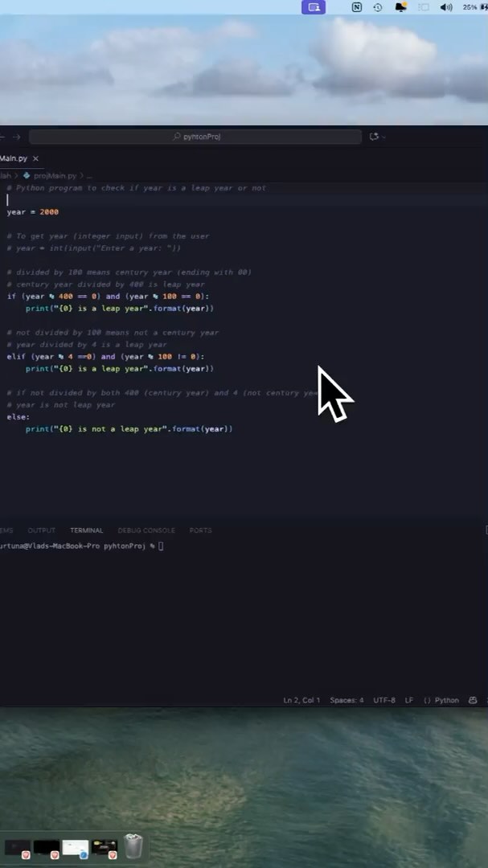Click the Copilot chat icon near search
This screenshot has height=868, width=488.
tap(373, 137)
